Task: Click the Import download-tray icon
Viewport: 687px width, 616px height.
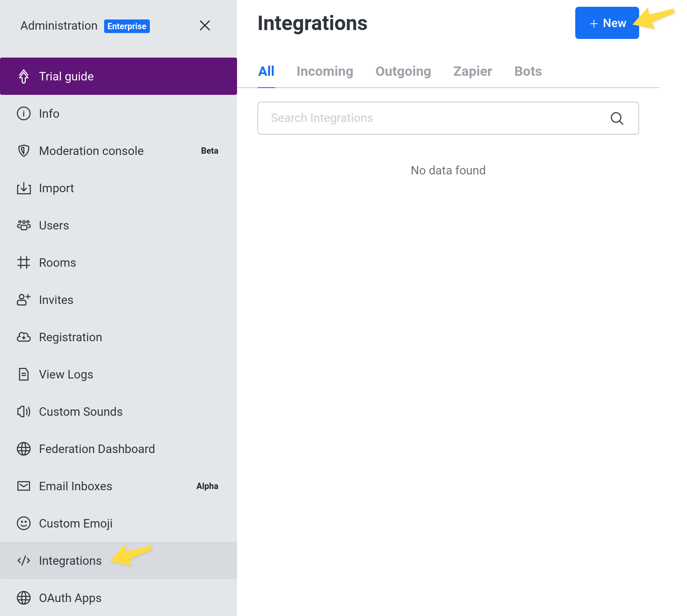Action: tap(24, 188)
